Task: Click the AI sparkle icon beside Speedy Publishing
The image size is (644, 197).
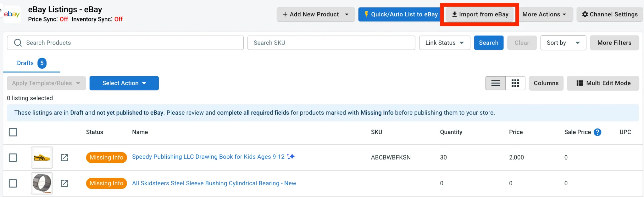Action: point(291,156)
